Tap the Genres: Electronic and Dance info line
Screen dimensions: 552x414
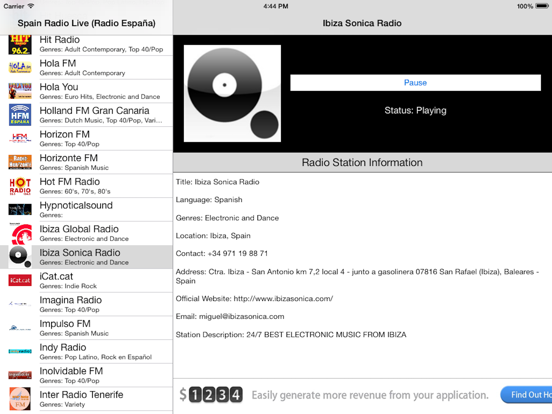point(227,218)
